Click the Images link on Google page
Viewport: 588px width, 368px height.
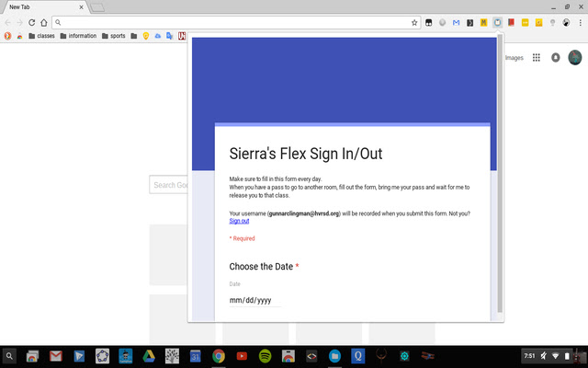pyautogui.click(x=514, y=58)
